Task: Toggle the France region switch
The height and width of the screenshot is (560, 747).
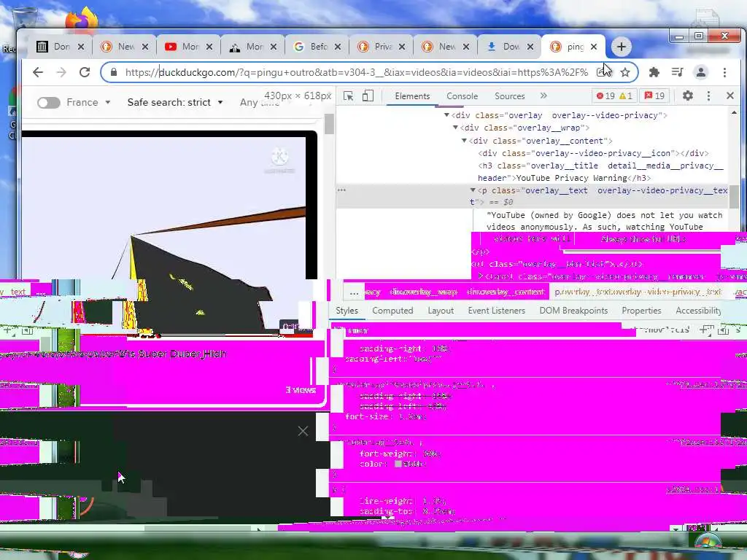Action: click(49, 102)
